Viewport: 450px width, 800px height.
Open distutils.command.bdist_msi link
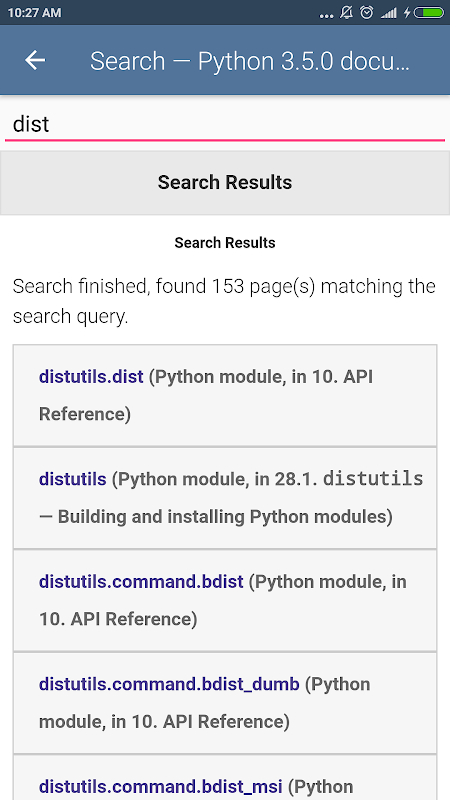tap(161, 786)
